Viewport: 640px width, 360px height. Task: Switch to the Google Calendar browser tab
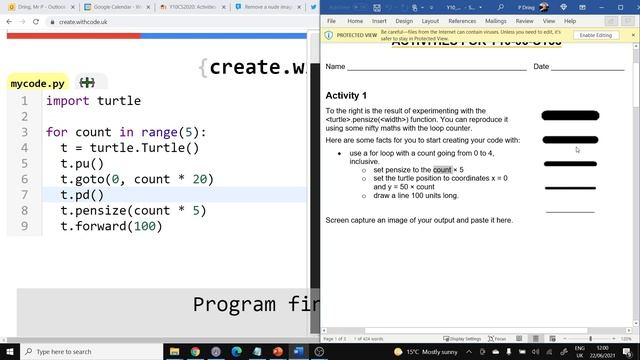click(116, 7)
